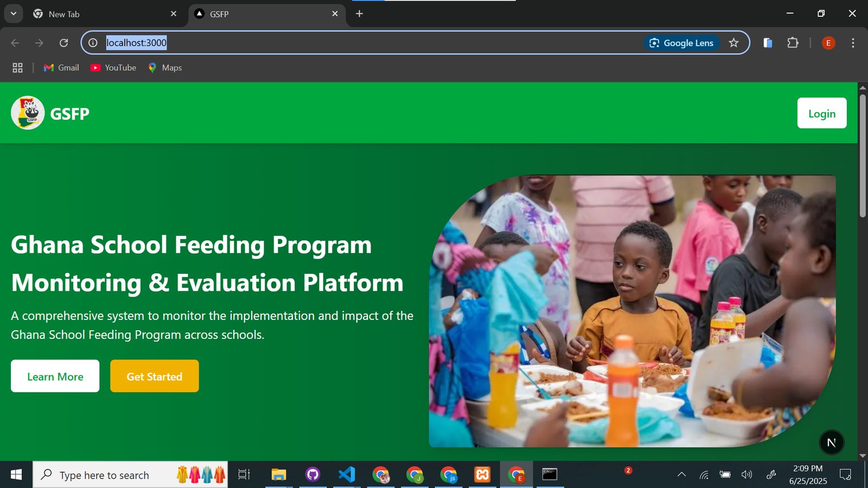Click the children eating hero image
The width and height of the screenshot is (868, 488).
tap(632, 311)
